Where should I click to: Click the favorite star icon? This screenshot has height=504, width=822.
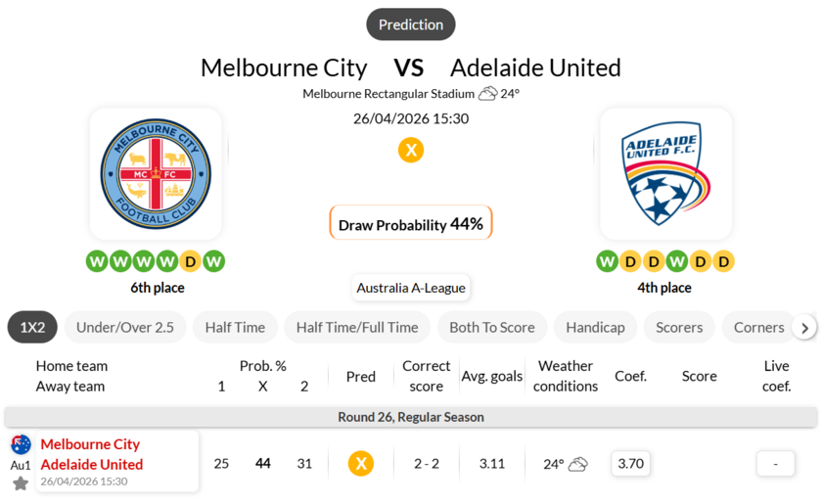pyautogui.click(x=21, y=483)
